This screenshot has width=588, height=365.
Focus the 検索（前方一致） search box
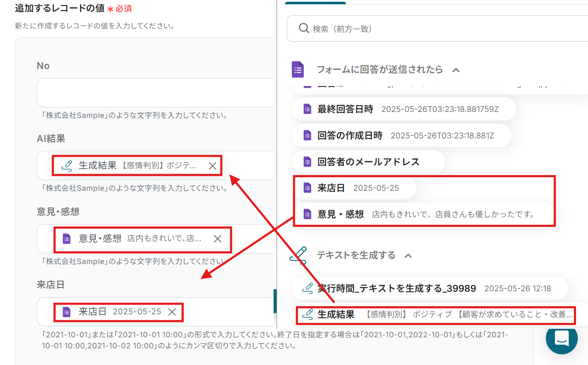click(x=437, y=29)
